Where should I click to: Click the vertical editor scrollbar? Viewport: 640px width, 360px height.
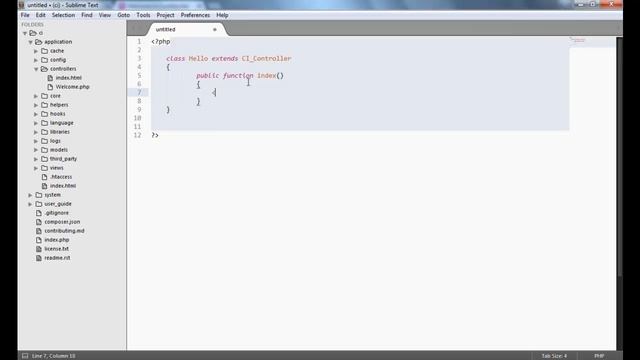click(x=619, y=157)
